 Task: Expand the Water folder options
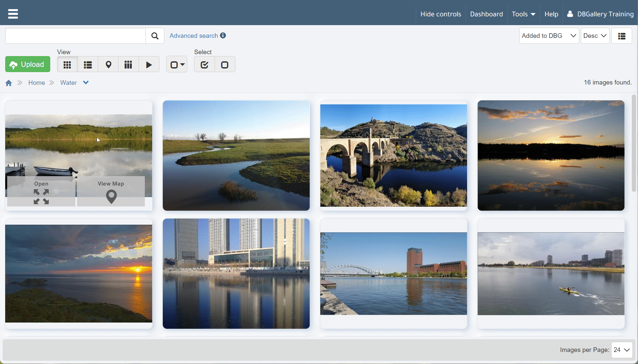86,83
